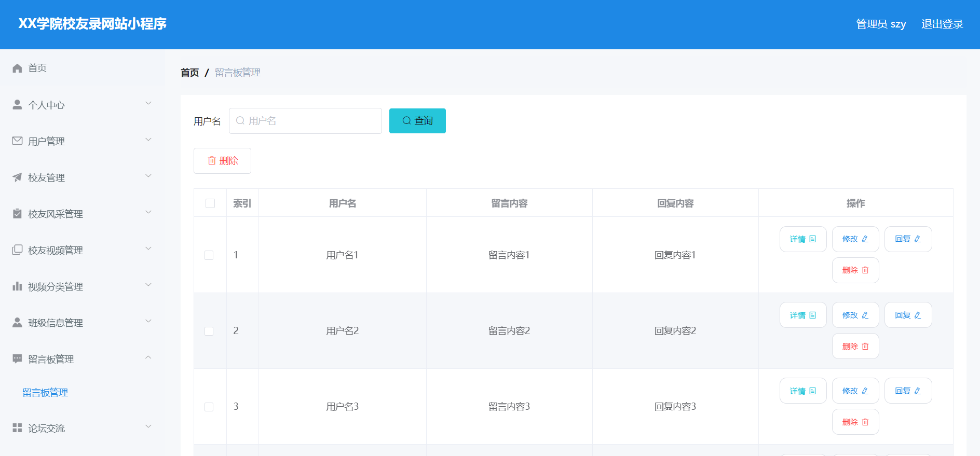The width and height of the screenshot is (980, 456).
Task: Click the user icon for 班级信息管理
Action: (x=17, y=323)
